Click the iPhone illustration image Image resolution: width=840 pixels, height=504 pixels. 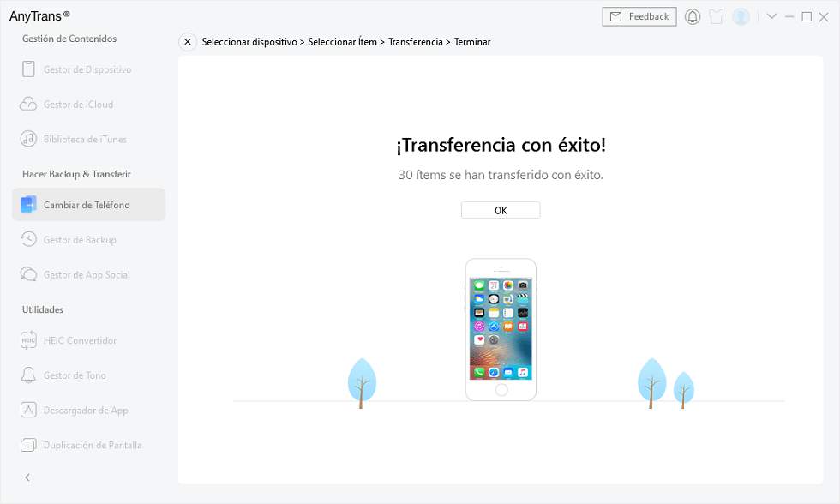501,329
